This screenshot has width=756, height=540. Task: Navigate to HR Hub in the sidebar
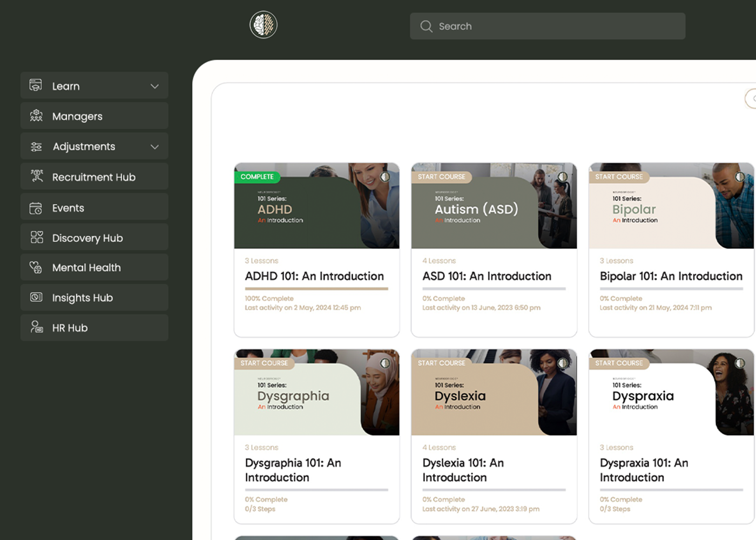pyautogui.click(x=70, y=327)
